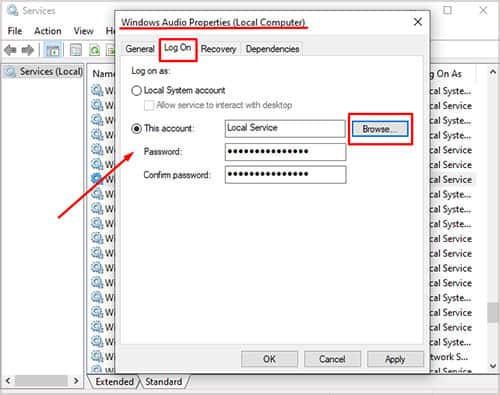Click the left arrow of horizontal scrollbar
This screenshot has height=395, width=500.
8,381
